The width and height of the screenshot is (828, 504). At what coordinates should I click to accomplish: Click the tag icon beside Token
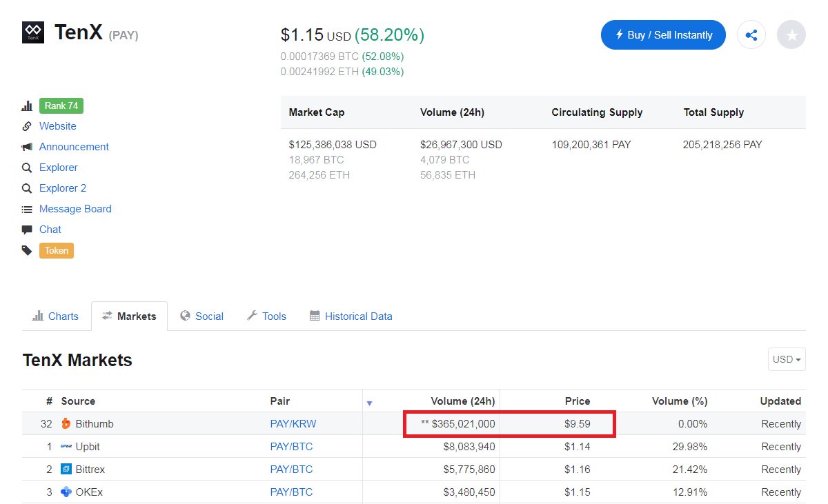coord(27,250)
